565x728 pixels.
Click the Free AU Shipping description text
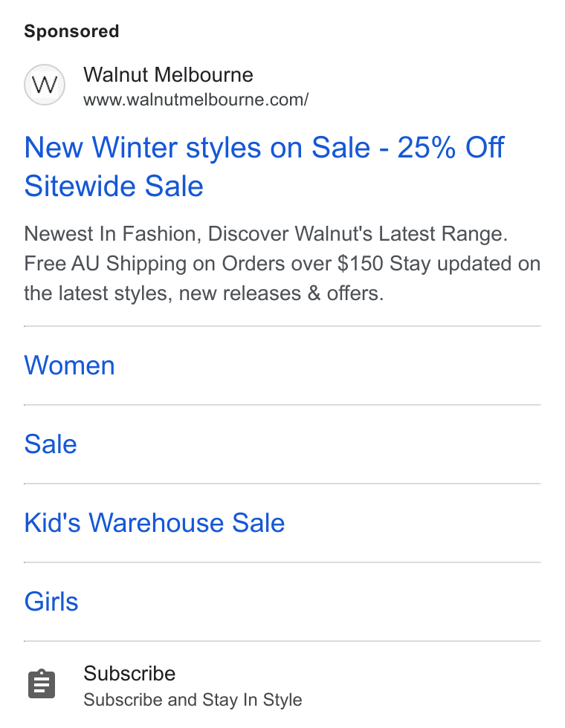click(106, 264)
